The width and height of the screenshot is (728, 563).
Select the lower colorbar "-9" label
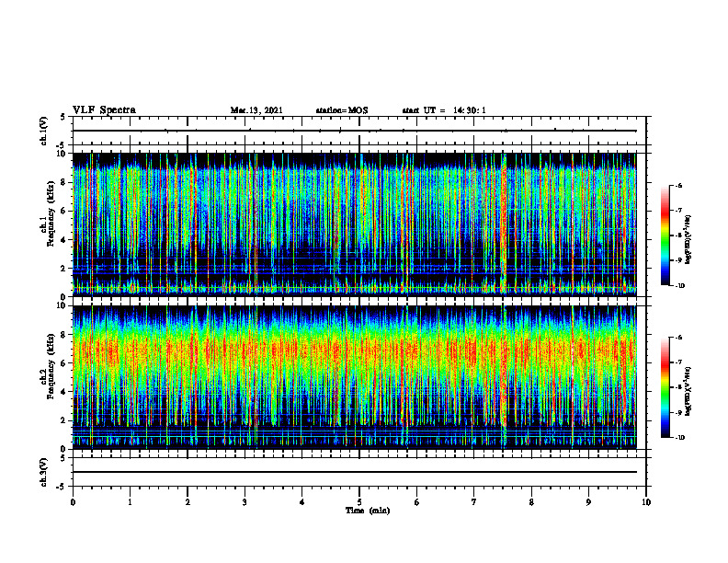point(678,412)
